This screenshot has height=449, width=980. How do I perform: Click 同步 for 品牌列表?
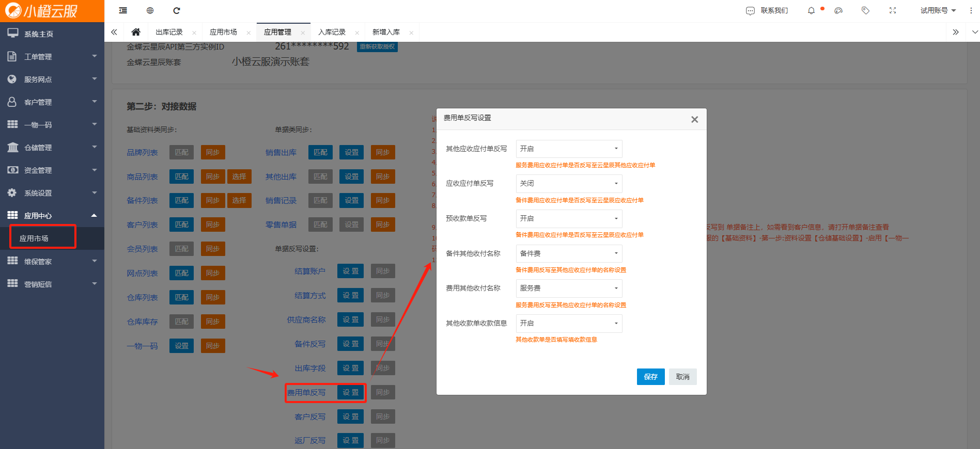tap(213, 152)
